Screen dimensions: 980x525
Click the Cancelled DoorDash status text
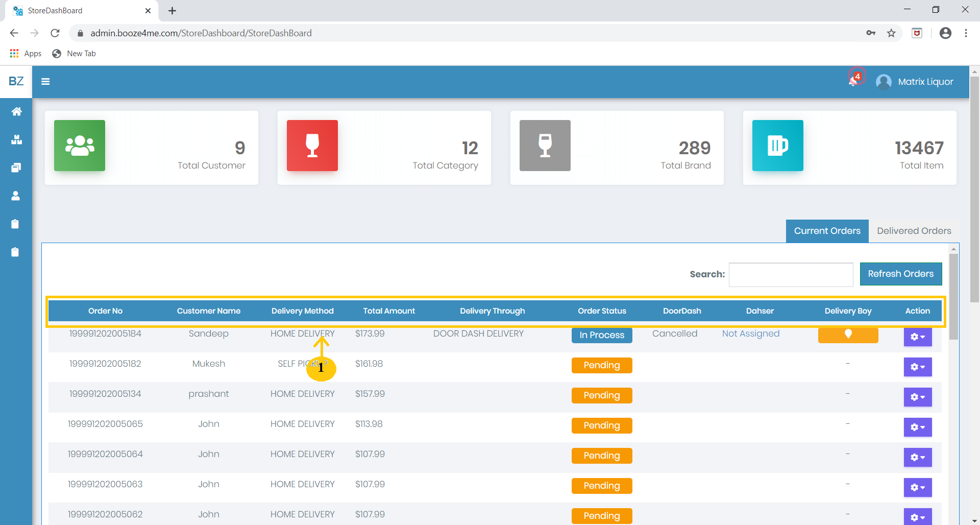tap(675, 333)
